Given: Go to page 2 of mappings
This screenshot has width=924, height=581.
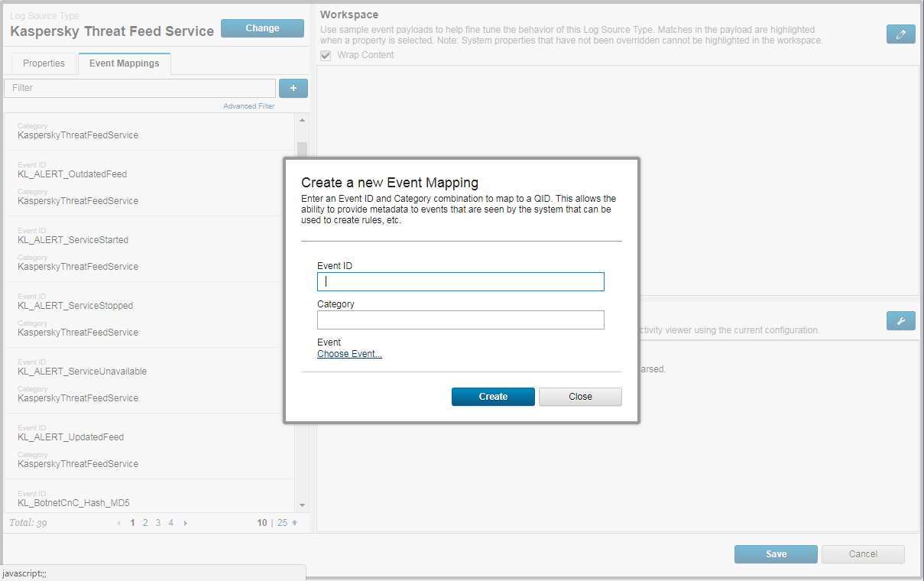Looking at the screenshot, I should point(145,524).
